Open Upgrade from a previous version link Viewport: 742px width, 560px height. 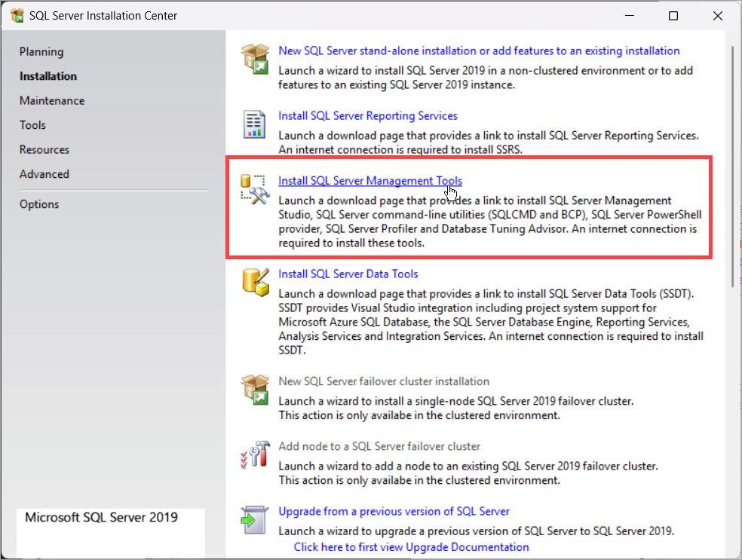click(x=394, y=511)
